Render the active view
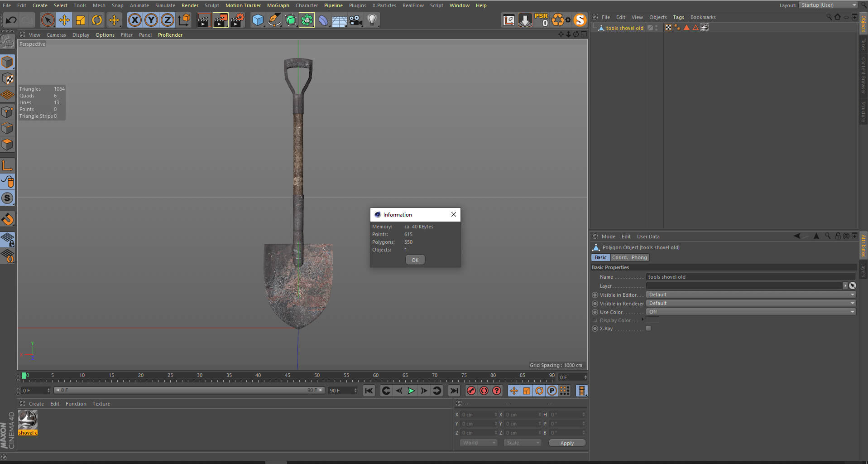Viewport: 868px width, 464px height. pos(204,20)
